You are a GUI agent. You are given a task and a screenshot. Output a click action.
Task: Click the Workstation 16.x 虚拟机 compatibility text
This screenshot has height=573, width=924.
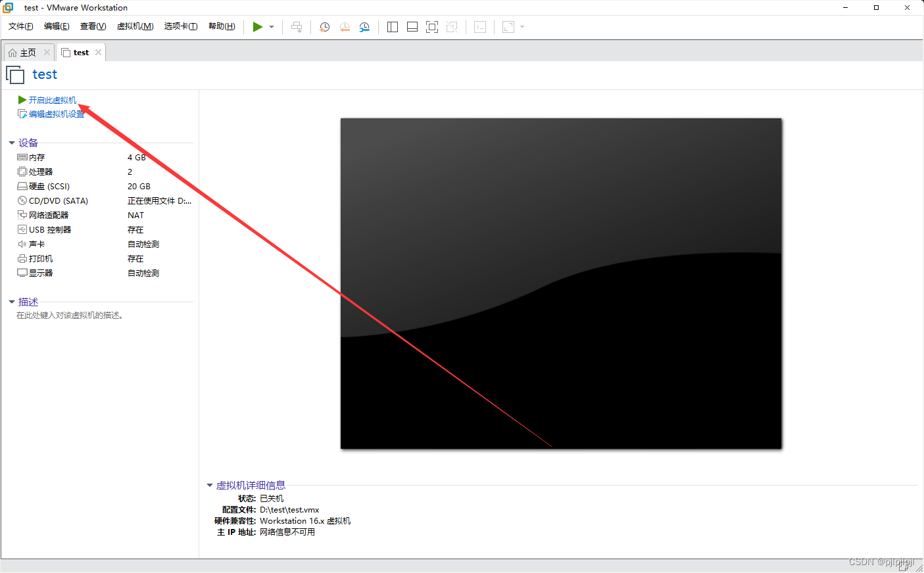click(x=305, y=521)
